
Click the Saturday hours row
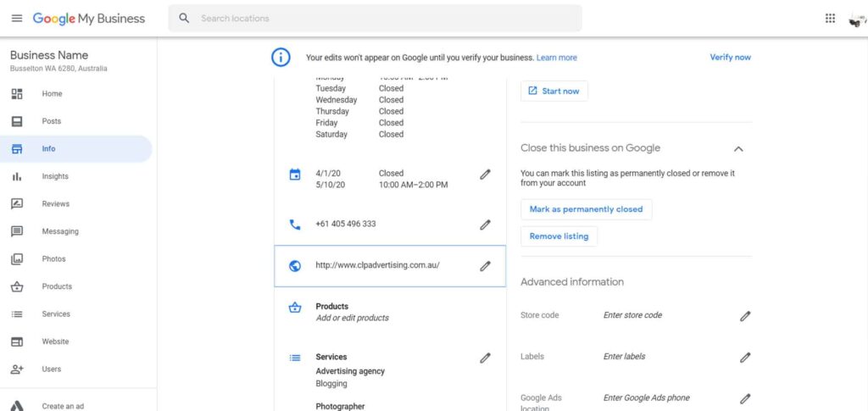pos(359,135)
